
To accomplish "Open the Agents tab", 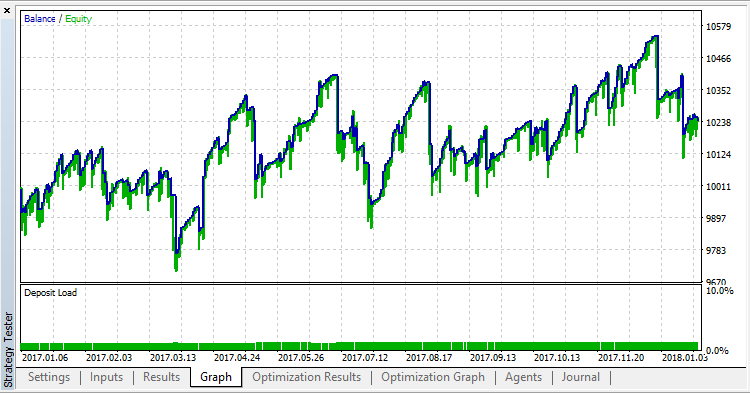I will point(523,377).
